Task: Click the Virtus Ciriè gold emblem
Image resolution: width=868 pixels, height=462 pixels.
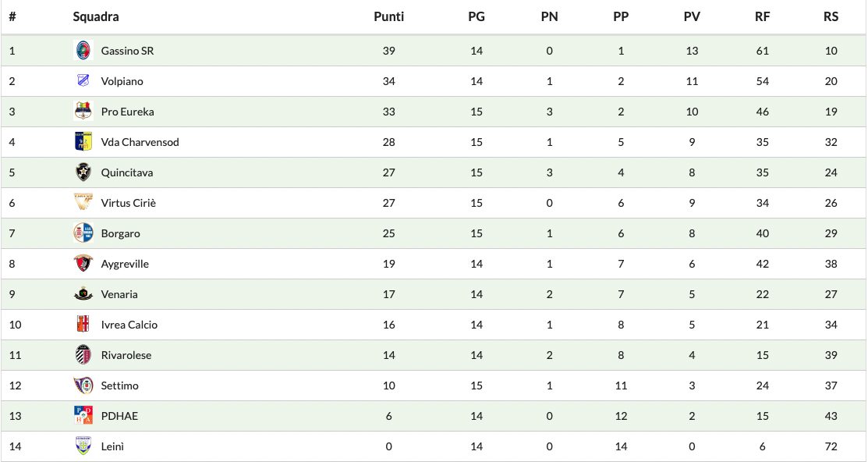Action: pos(83,203)
